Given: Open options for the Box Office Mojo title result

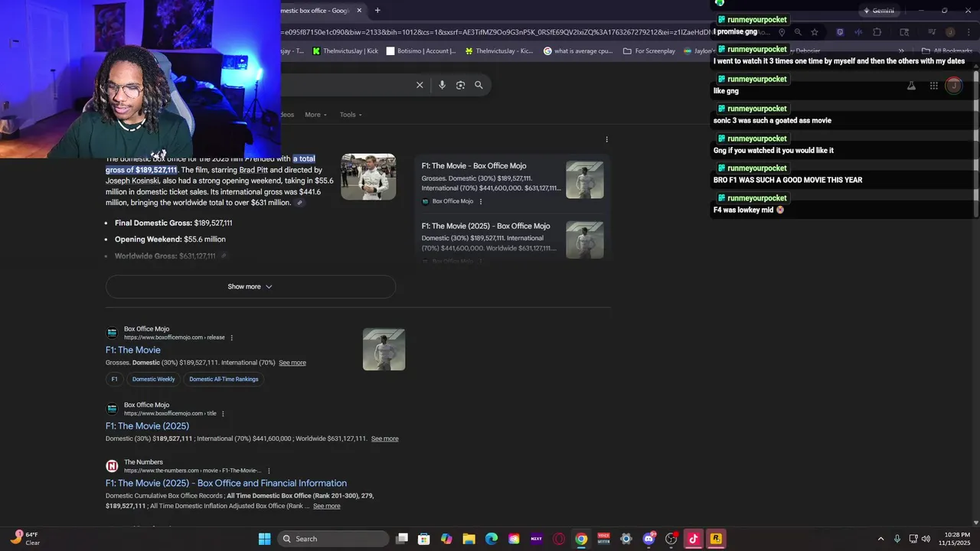Looking at the screenshot, I should (x=223, y=413).
